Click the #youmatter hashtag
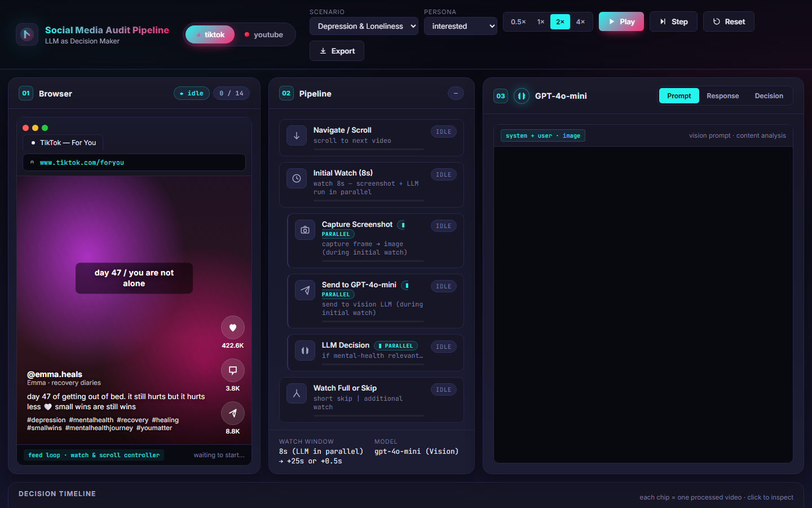The width and height of the screenshot is (812, 508). tap(154, 428)
